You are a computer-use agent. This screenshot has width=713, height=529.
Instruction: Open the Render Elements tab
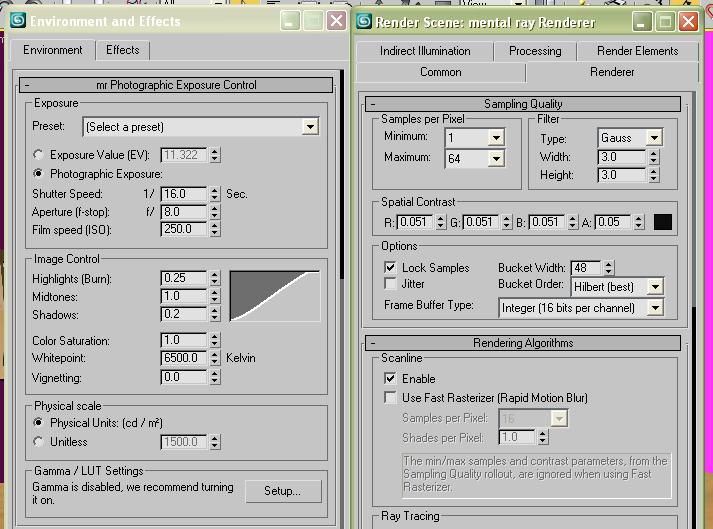(638, 51)
